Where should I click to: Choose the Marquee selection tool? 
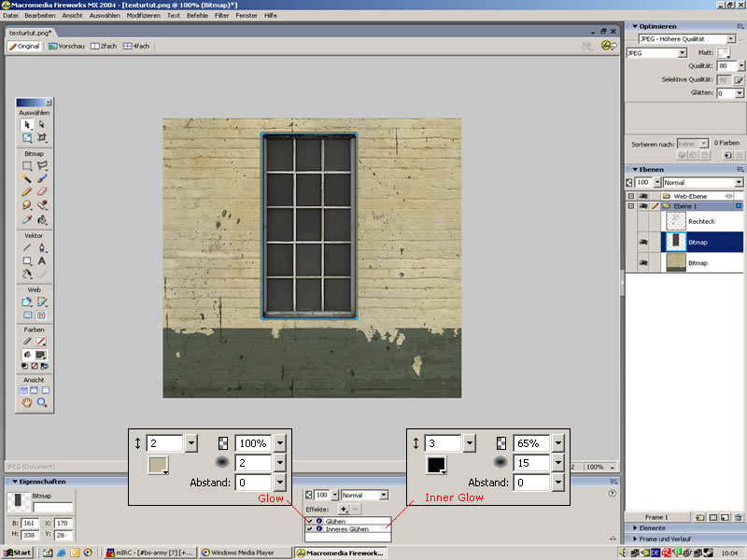[x=27, y=165]
